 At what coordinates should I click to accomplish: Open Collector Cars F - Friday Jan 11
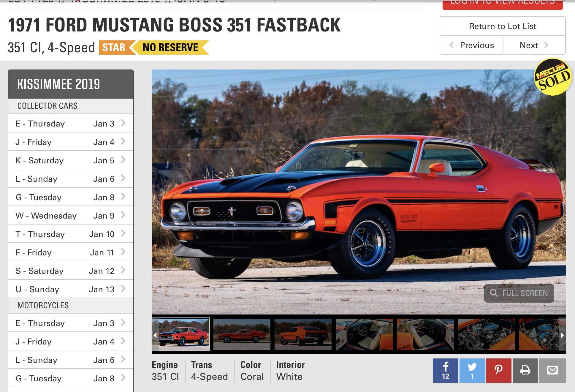click(x=71, y=252)
